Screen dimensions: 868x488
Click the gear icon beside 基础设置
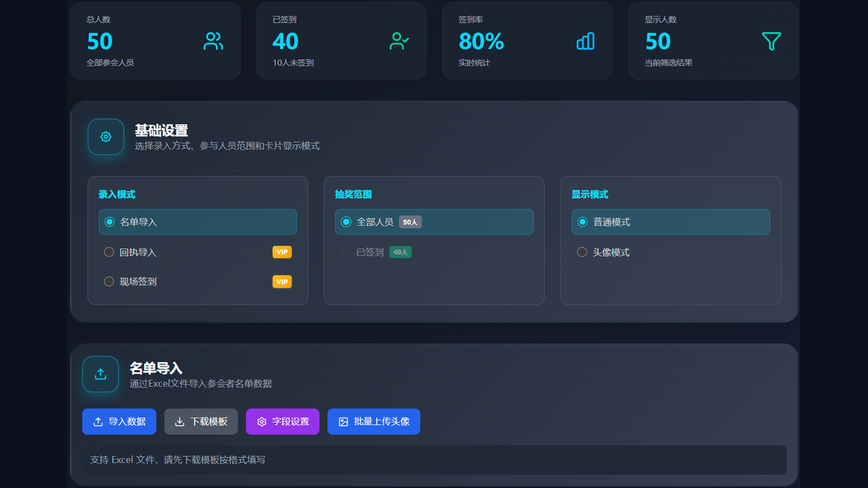tap(106, 137)
